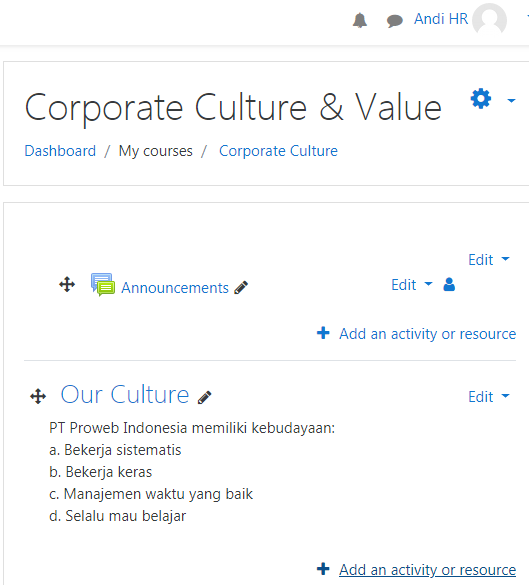The image size is (529, 585).
Task: Click the move handle beside Announcements
Action: pyautogui.click(x=67, y=285)
